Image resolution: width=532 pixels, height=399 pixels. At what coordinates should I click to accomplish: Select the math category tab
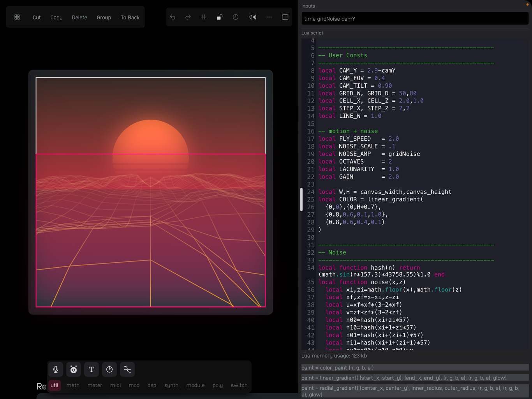coord(73,385)
